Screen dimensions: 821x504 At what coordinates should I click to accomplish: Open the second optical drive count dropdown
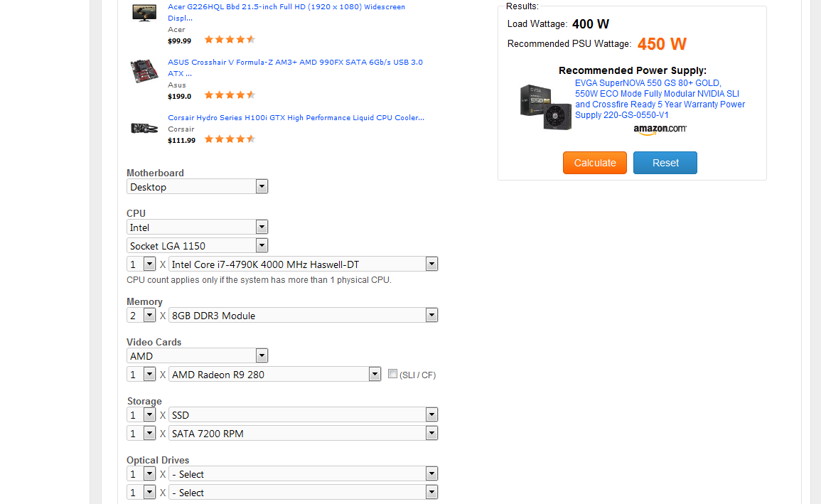pos(141,492)
